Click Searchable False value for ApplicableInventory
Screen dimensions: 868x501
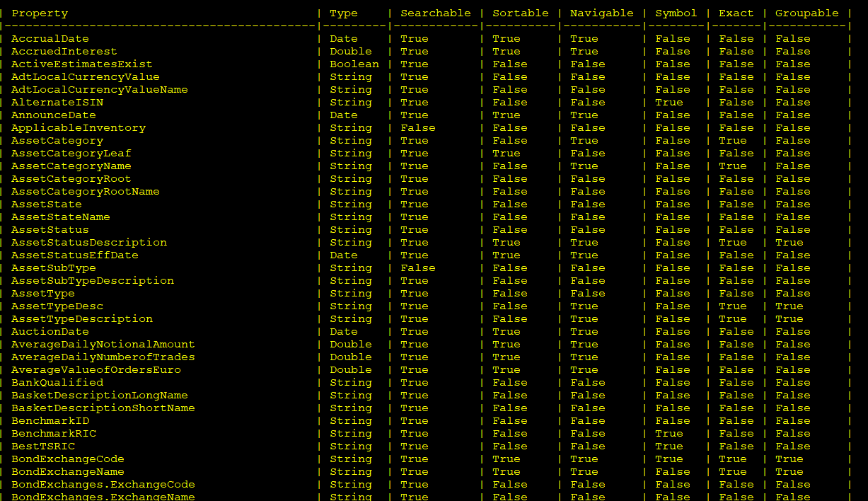(418, 128)
